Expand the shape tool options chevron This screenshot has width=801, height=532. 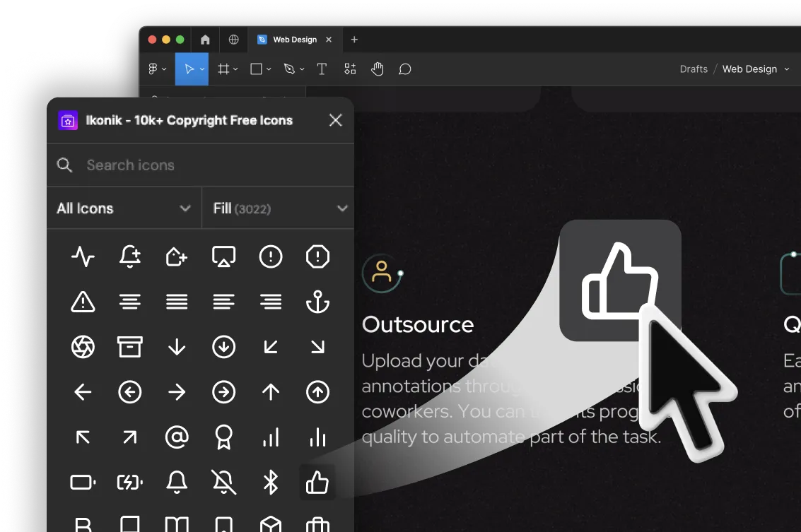(267, 69)
